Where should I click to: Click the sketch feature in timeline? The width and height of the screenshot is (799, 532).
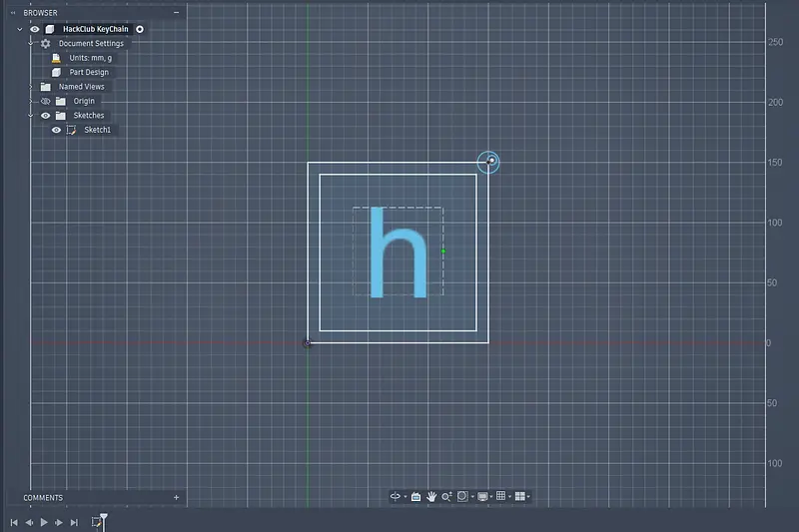point(98,521)
